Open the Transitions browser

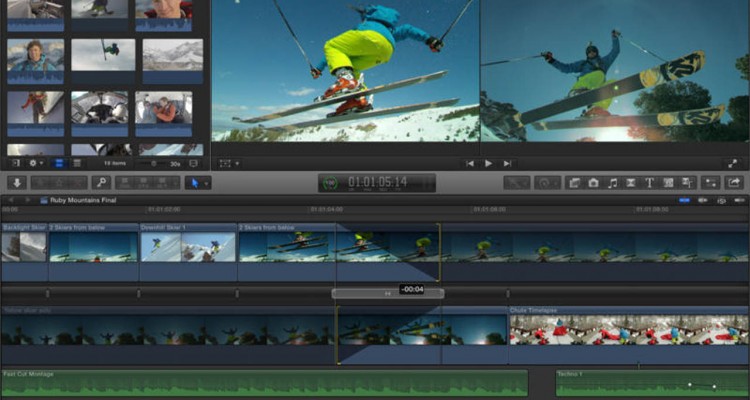pos(631,183)
